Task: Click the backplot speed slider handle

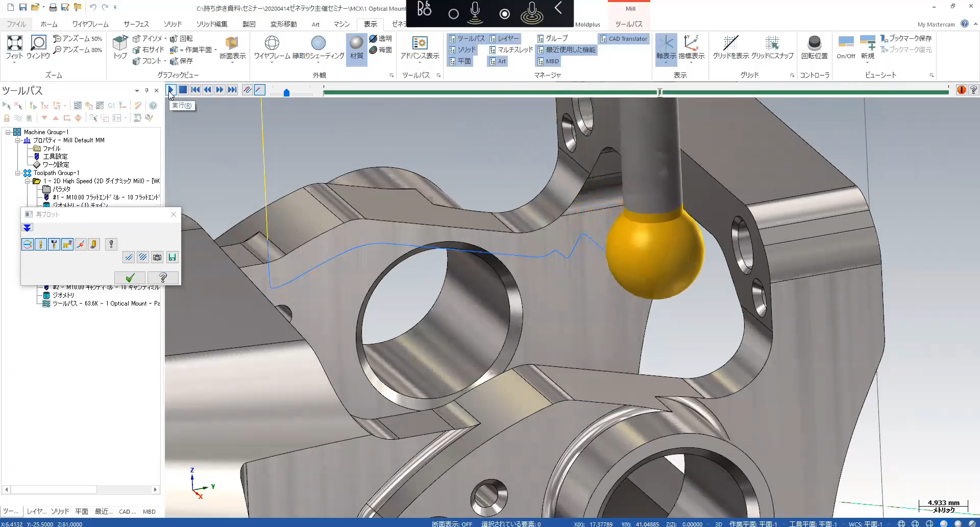Action: tap(286, 92)
